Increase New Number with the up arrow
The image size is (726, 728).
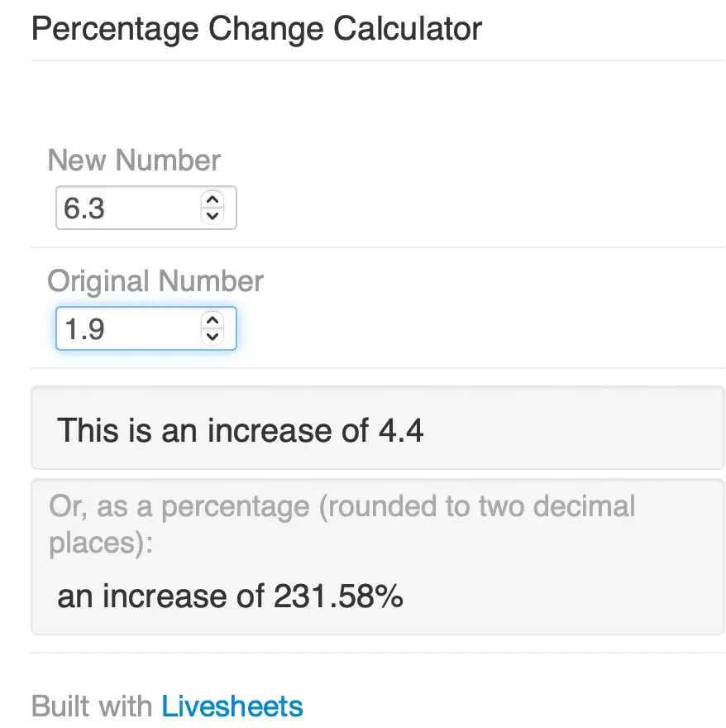(x=213, y=199)
